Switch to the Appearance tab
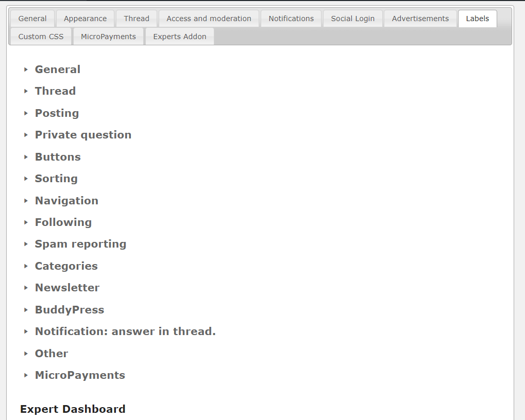 [x=85, y=19]
